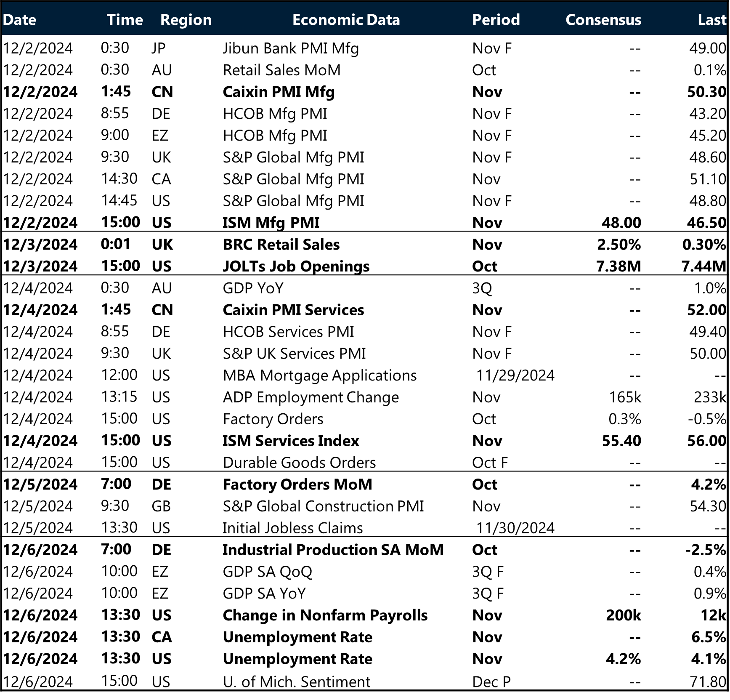
Task: Select the GDP SA QoQ cell
Action: point(268,572)
